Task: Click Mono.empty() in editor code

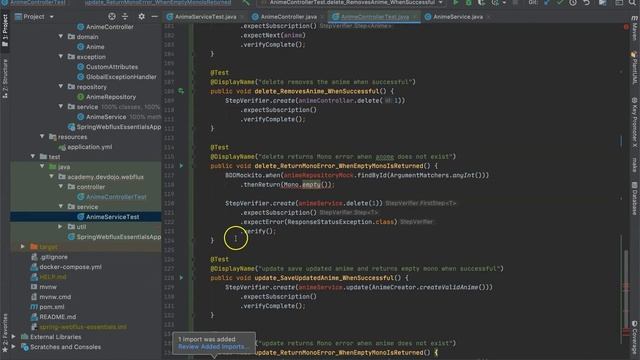Action: pos(307,184)
